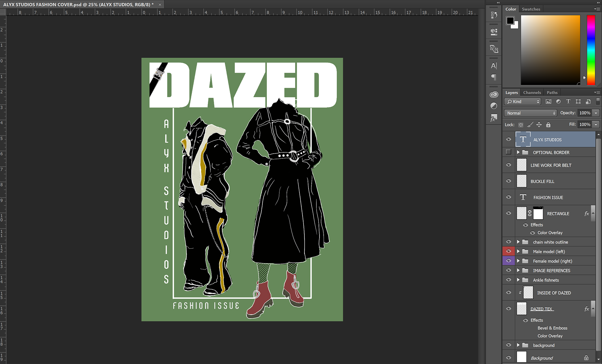Switch to the Swatches tab

(x=531, y=9)
